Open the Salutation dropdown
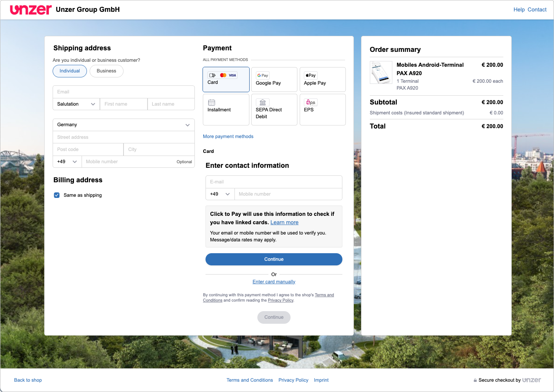Image resolution: width=554 pixels, height=392 pixels. tap(76, 104)
